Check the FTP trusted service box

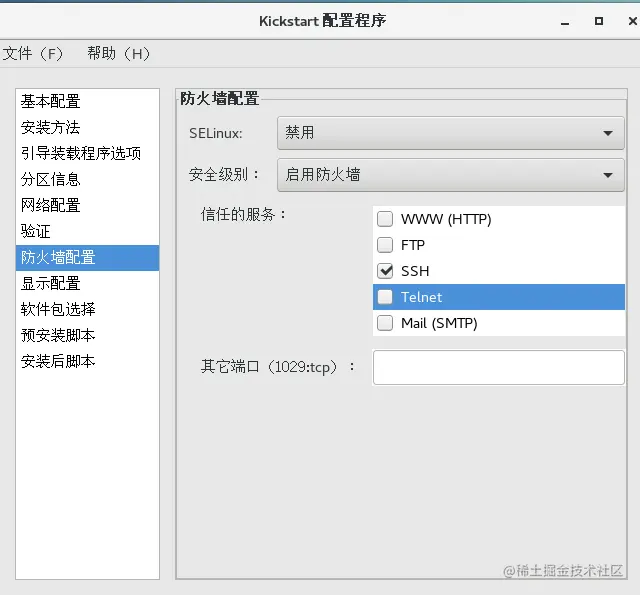point(385,245)
